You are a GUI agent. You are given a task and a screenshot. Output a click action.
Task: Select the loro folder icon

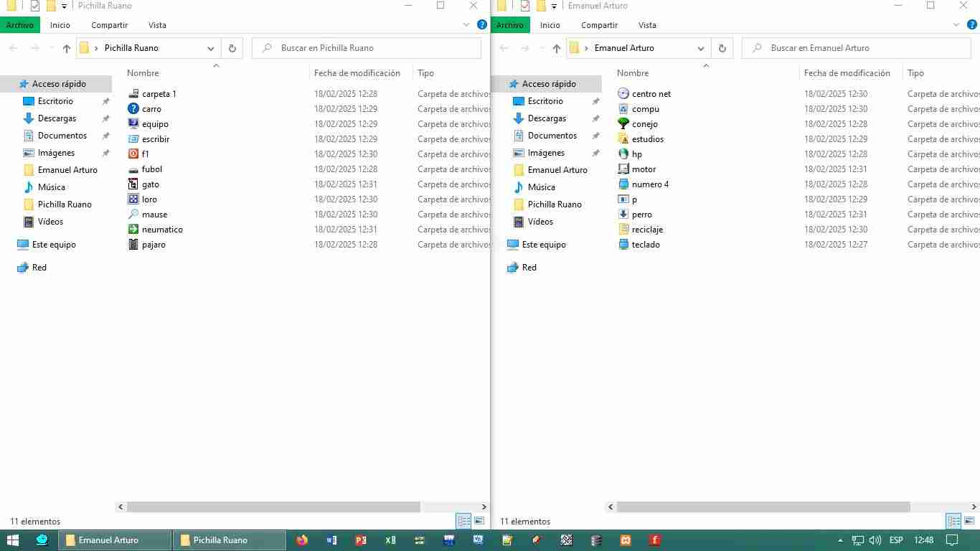pyautogui.click(x=133, y=199)
